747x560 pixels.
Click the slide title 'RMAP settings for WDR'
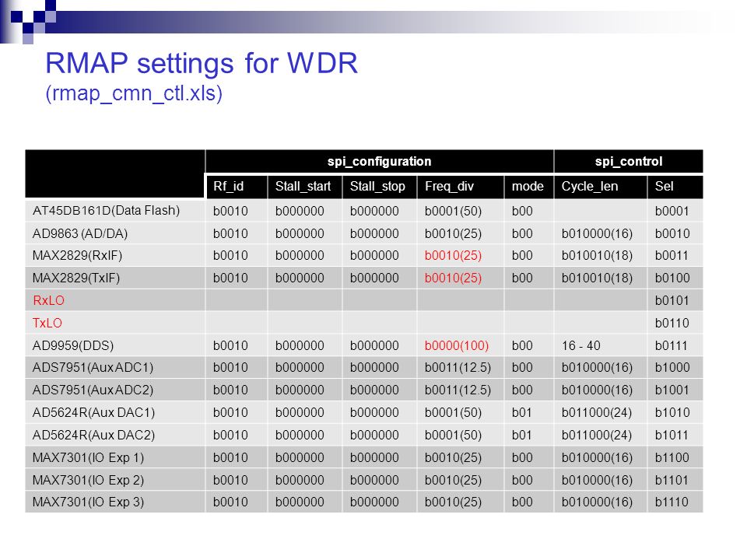[202, 64]
